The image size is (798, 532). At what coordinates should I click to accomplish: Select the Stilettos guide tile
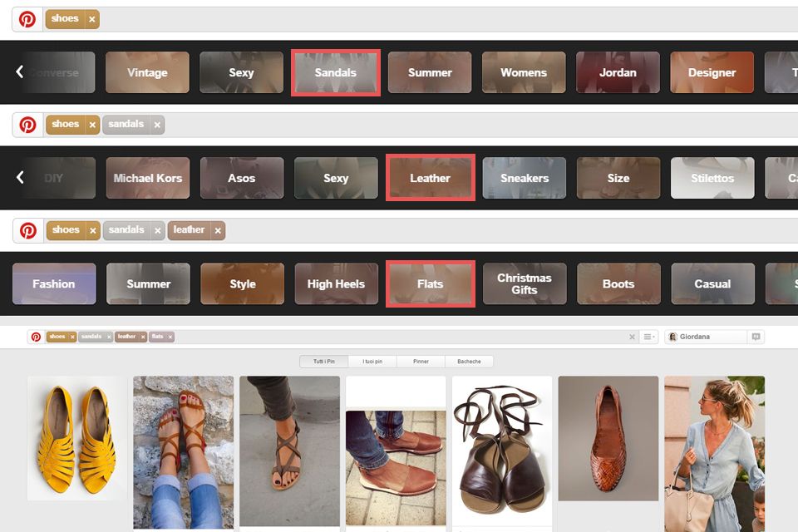click(x=712, y=178)
